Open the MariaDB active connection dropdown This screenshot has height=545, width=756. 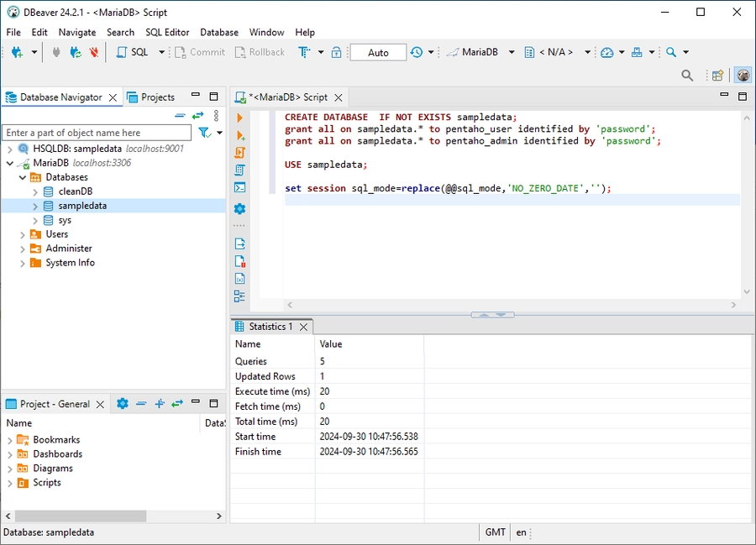[x=482, y=52]
